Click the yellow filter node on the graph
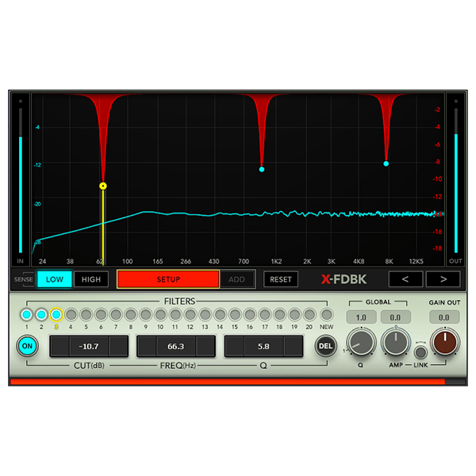The height and width of the screenshot is (476, 476). [103, 186]
